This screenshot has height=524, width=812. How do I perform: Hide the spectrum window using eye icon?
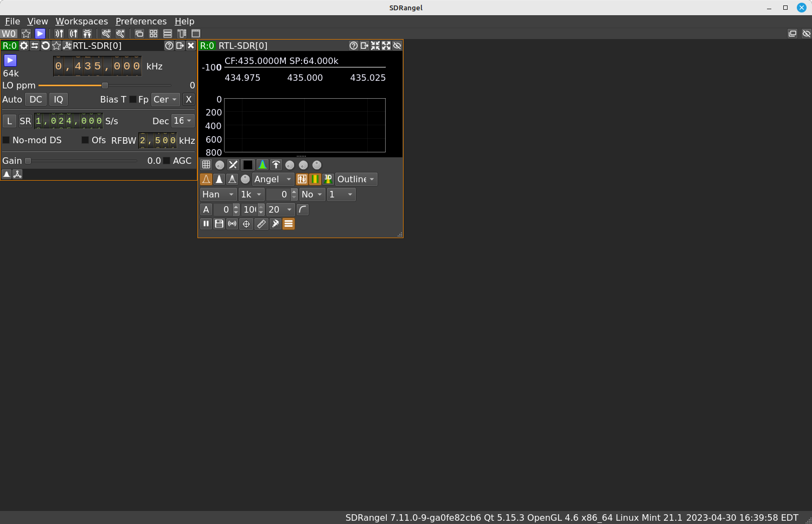click(x=397, y=46)
